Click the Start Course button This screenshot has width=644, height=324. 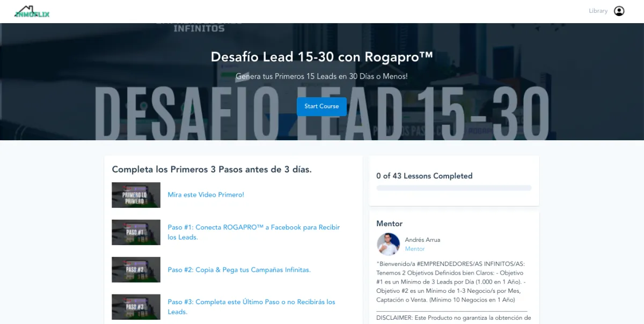tap(321, 106)
